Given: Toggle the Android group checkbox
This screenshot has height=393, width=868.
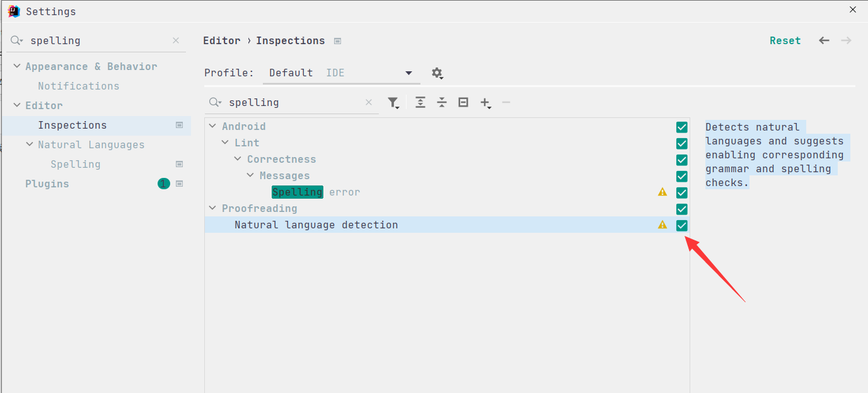Looking at the screenshot, I should pyautogui.click(x=681, y=127).
